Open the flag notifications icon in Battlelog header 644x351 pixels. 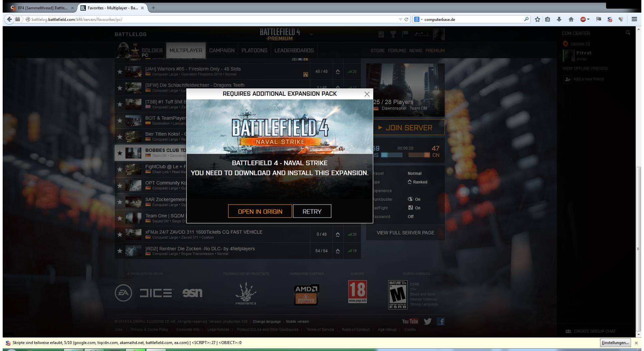click(x=405, y=34)
